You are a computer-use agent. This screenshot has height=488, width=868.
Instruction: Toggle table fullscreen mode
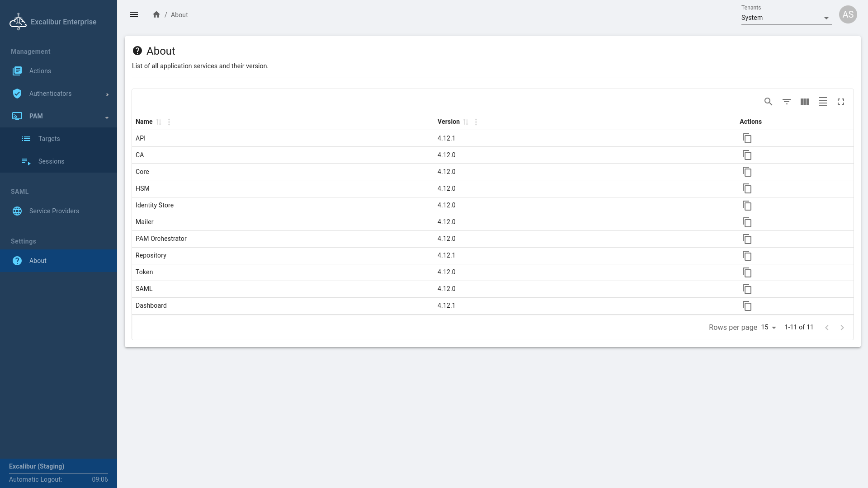pyautogui.click(x=841, y=102)
